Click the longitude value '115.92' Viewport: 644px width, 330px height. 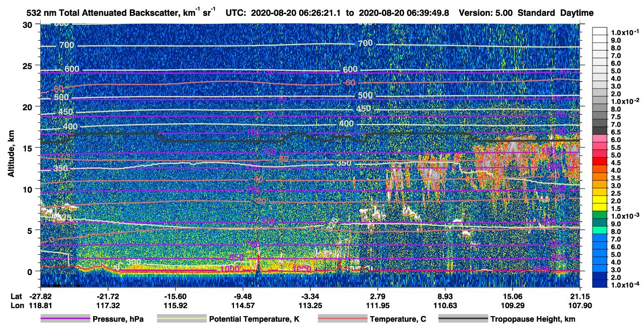175,306
